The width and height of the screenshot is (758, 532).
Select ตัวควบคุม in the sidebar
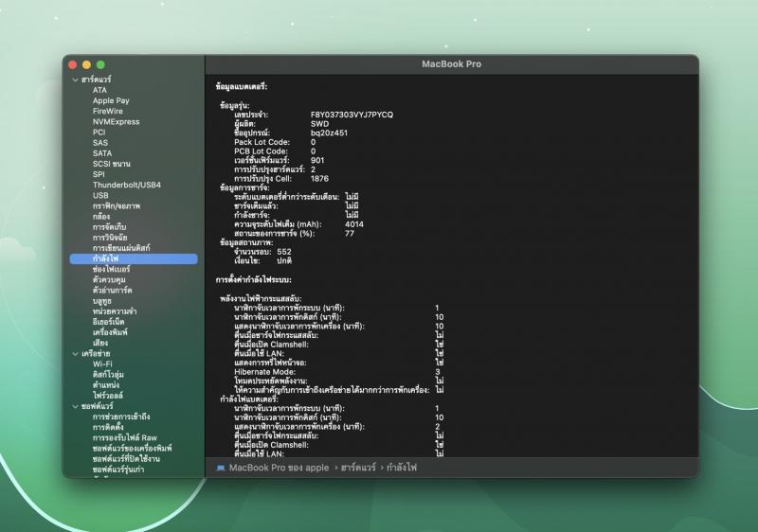tap(109, 280)
